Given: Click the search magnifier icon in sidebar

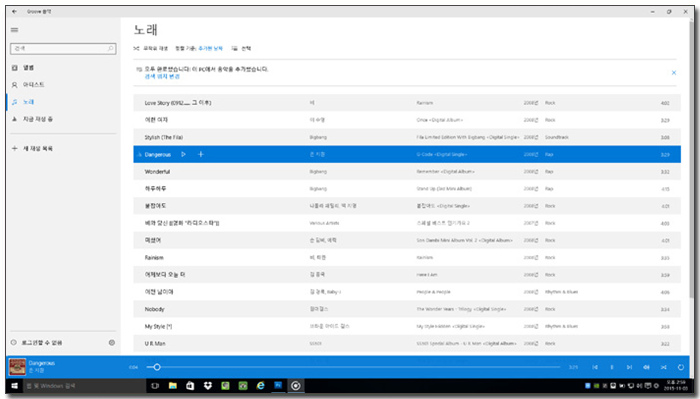Looking at the screenshot, I should coord(110,48).
